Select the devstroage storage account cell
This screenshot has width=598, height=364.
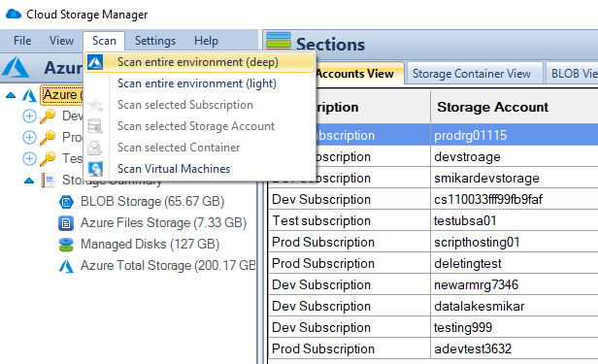515,156
